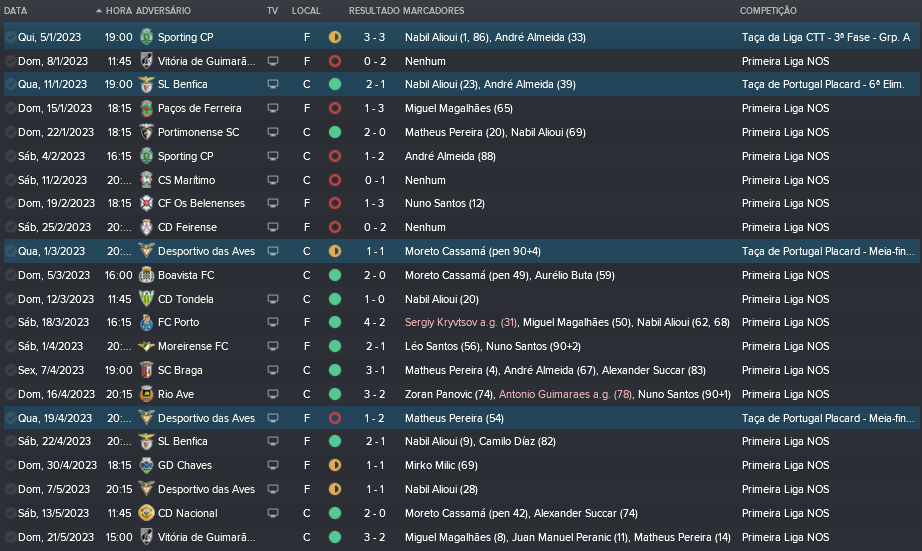
Task: Click red loss circle on CS Marítimo row
Action: 335,180
